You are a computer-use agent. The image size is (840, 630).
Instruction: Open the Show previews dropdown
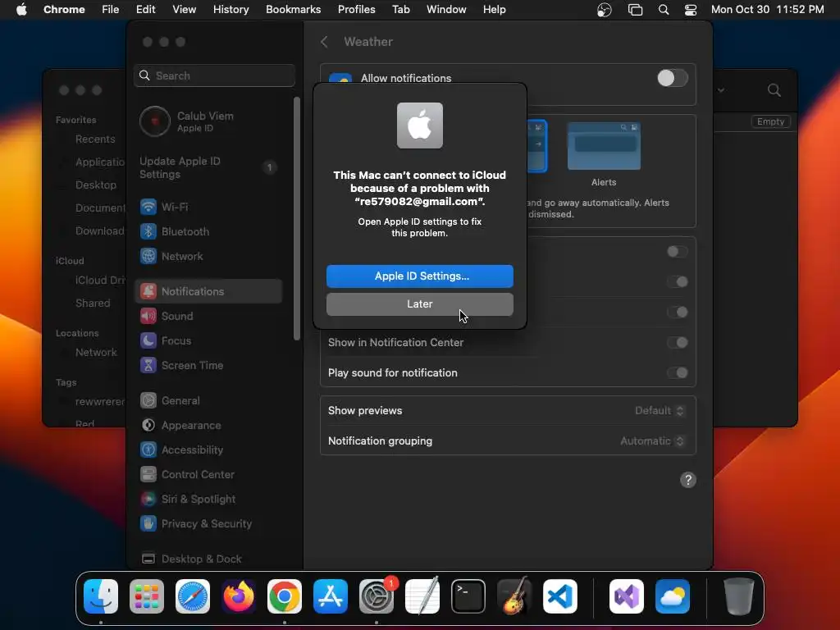click(x=660, y=411)
